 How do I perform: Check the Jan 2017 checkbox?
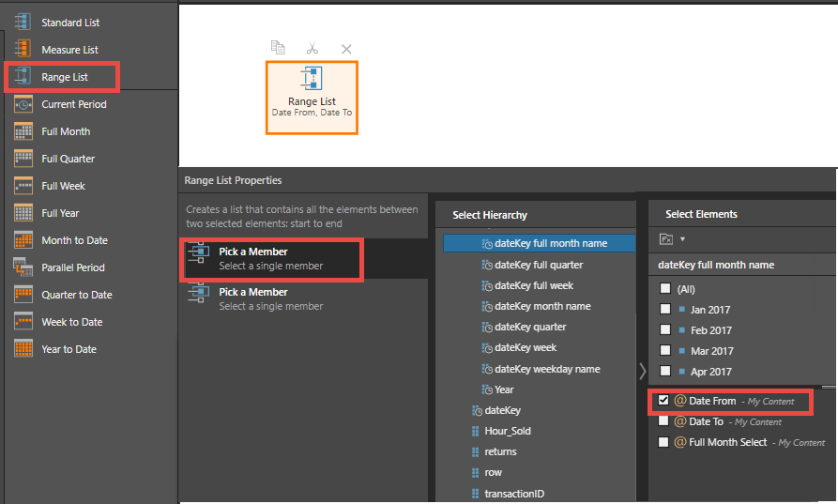click(x=664, y=309)
